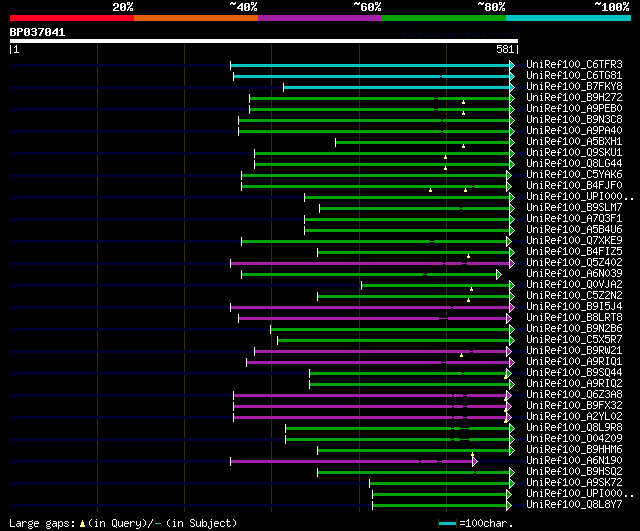Image resolution: width=640 pixels, height=531 pixels.
Task: Click the UniRef100_B9HHM6 text
Action: [x=574, y=450]
